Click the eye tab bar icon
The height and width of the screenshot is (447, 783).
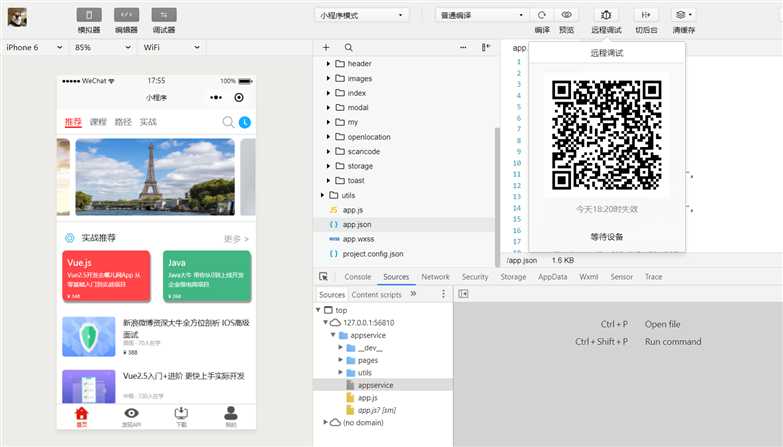(x=131, y=413)
